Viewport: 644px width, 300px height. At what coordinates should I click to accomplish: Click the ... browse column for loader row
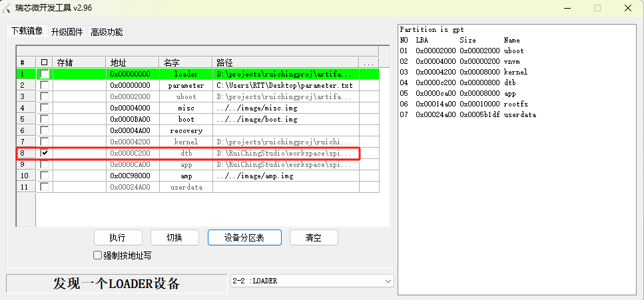click(368, 74)
